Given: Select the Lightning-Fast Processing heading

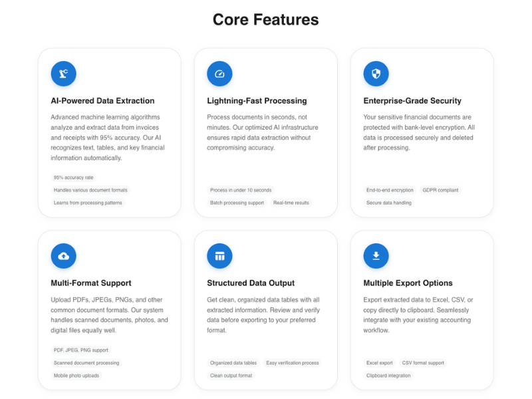Looking at the screenshot, I should pos(257,101).
